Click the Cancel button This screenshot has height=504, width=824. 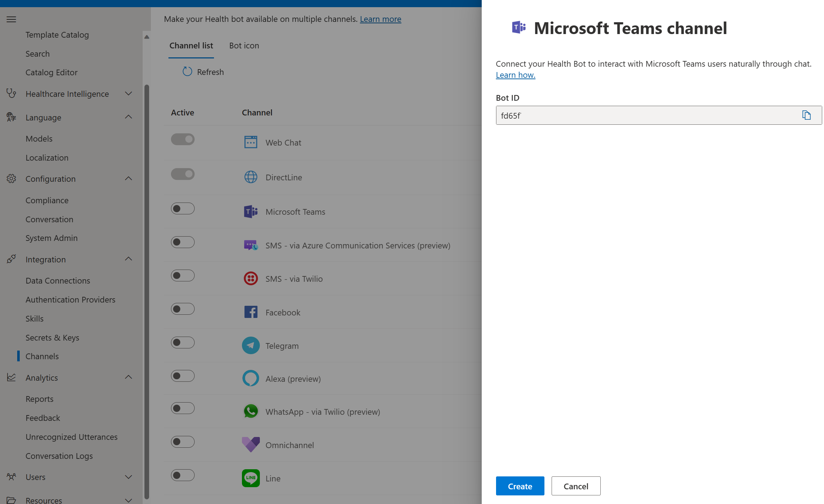coord(576,486)
